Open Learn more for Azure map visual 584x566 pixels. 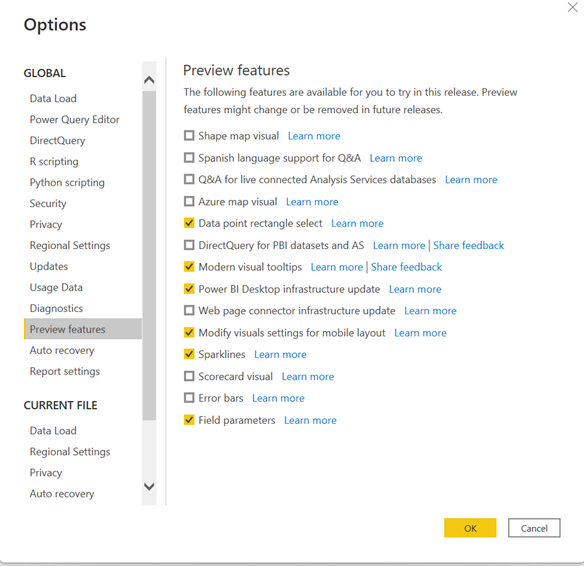coord(312,202)
